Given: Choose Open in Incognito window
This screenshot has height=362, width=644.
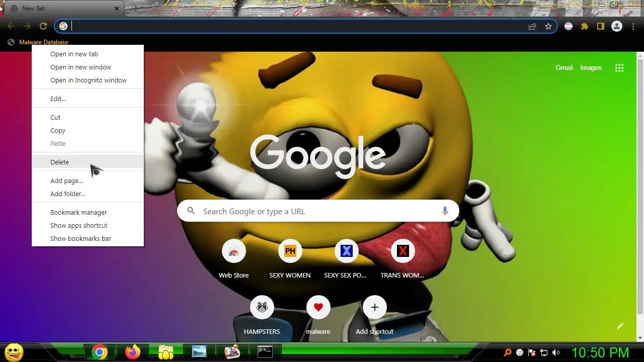Looking at the screenshot, I should pyautogui.click(x=88, y=80).
